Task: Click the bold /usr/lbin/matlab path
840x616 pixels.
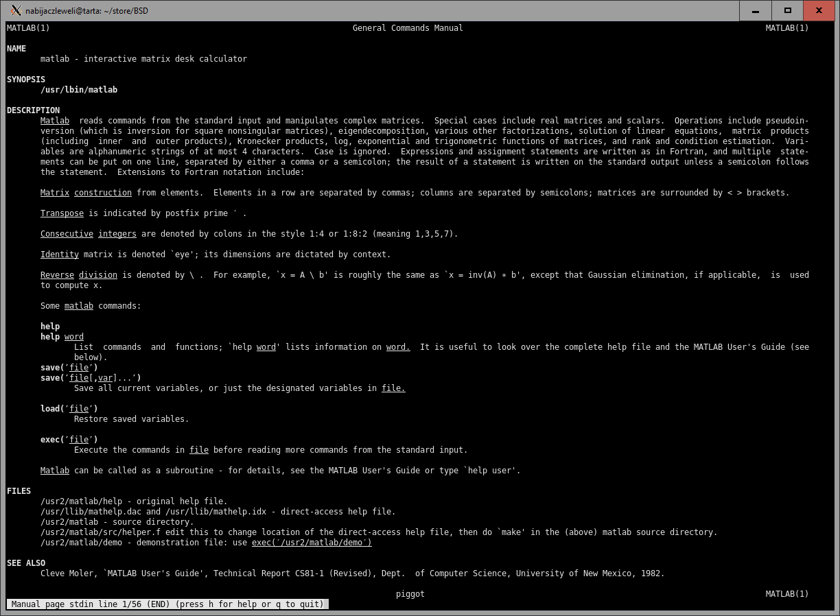Action: click(79, 90)
